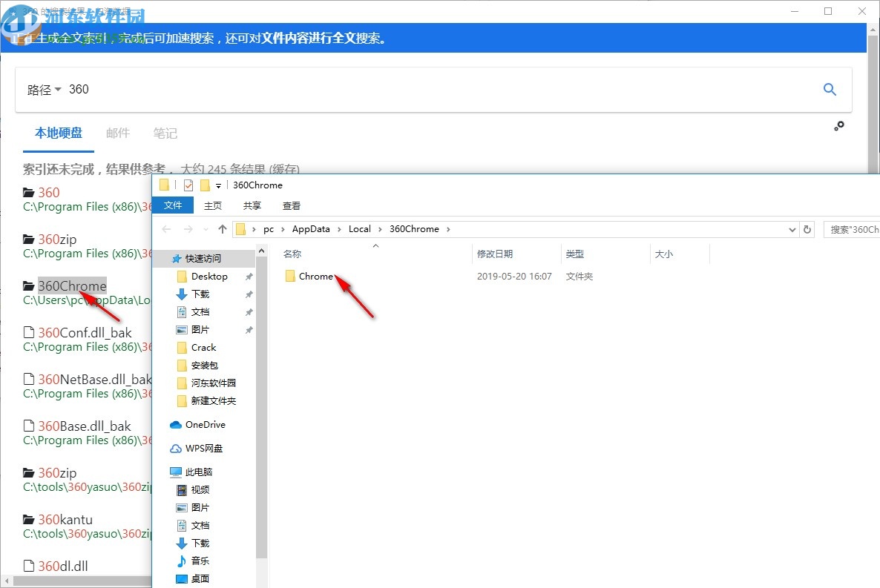The width and height of the screenshot is (880, 588).
Task: Expand the chevron after 360Chrome breadcrumb
Action: tap(448, 229)
